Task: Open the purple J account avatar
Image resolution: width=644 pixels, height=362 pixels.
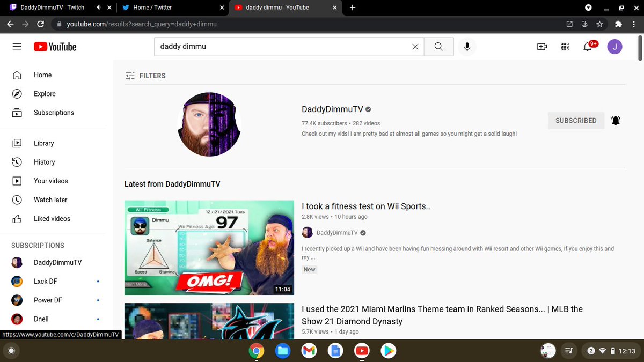Action: [x=614, y=47]
